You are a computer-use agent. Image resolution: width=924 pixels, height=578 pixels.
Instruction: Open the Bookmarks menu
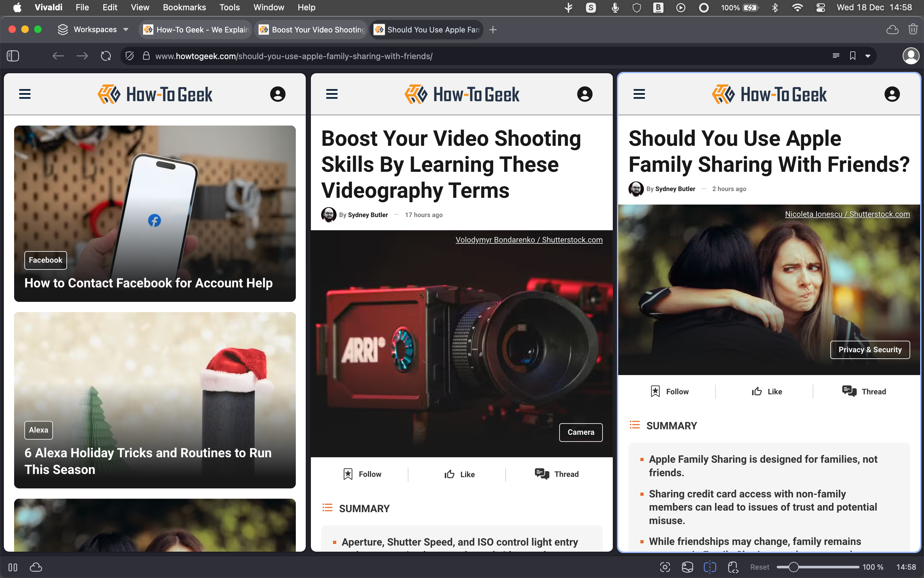(184, 7)
